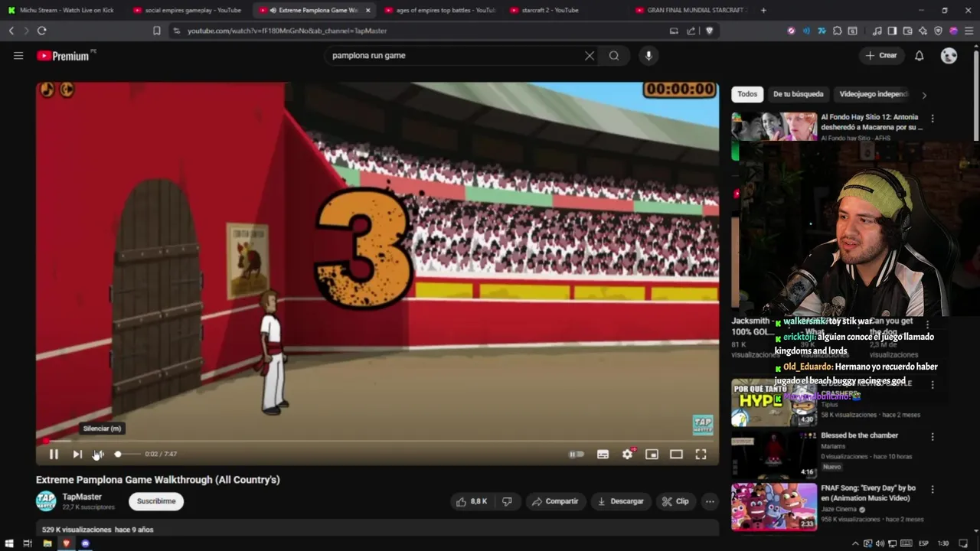Go back with the browser back arrow
This screenshot has height=551, width=980.
point(11,31)
